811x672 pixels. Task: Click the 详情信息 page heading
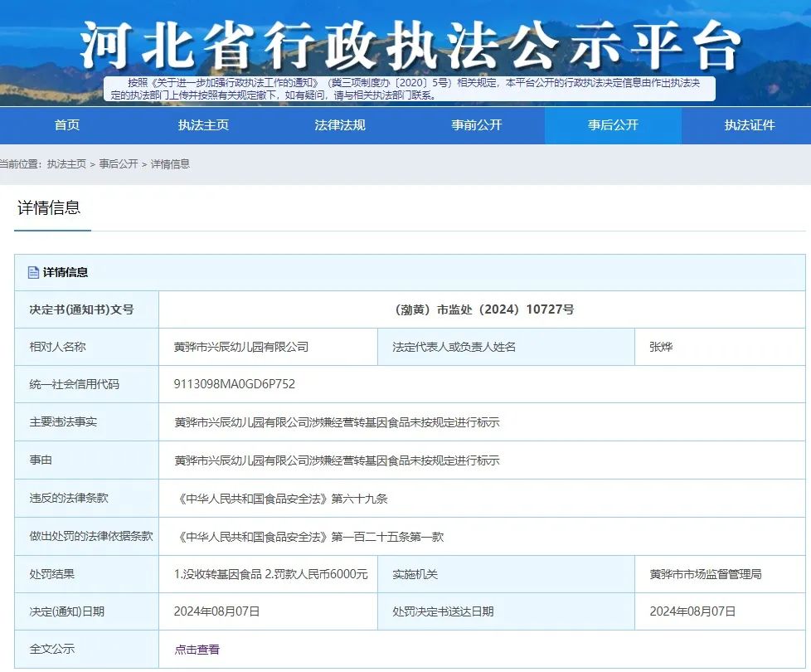pos(49,208)
